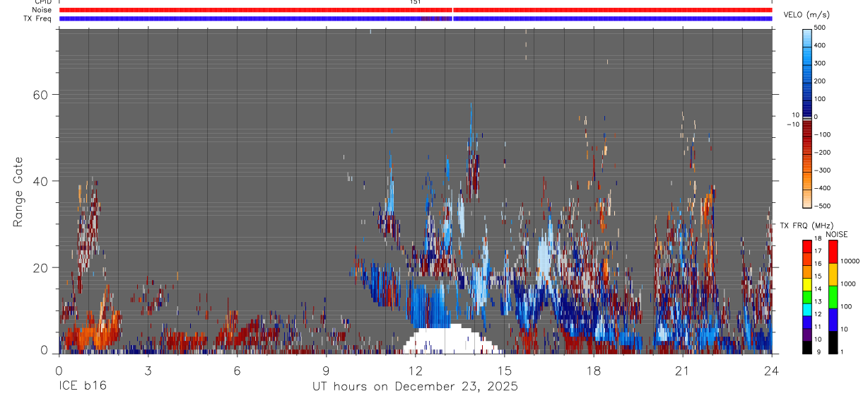This screenshot has height=401, width=868.
Task: Click the 13 tick in TX FRQ legend
Action: 817,301
